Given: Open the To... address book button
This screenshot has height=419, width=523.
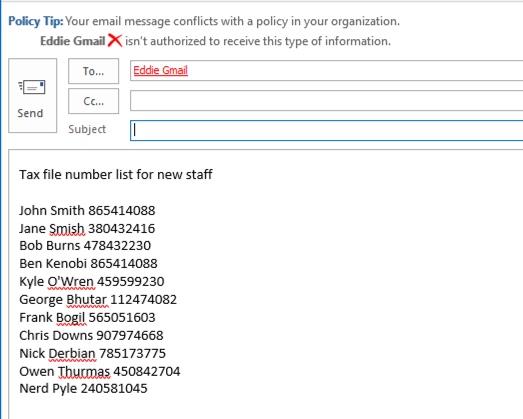Looking at the screenshot, I should pyautogui.click(x=93, y=71).
